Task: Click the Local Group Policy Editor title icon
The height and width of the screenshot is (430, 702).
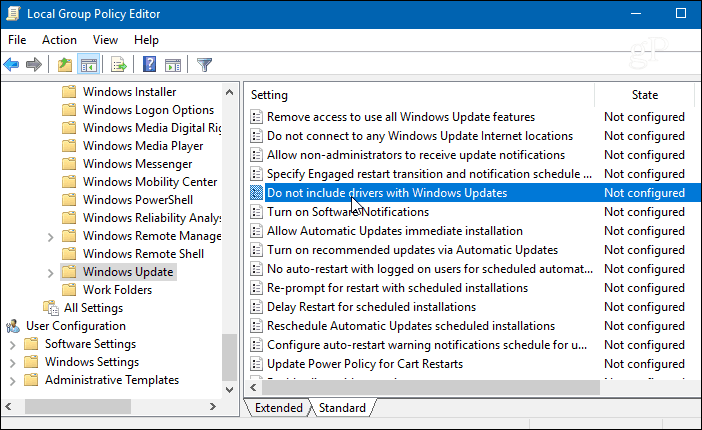Action: click(x=13, y=13)
